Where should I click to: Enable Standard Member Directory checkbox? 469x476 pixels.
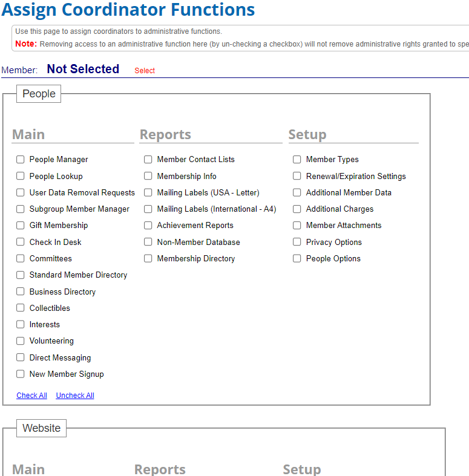coord(21,275)
